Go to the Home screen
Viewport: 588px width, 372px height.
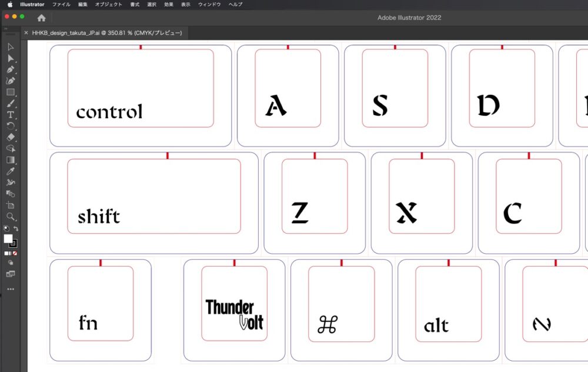[x=41, y=18]
